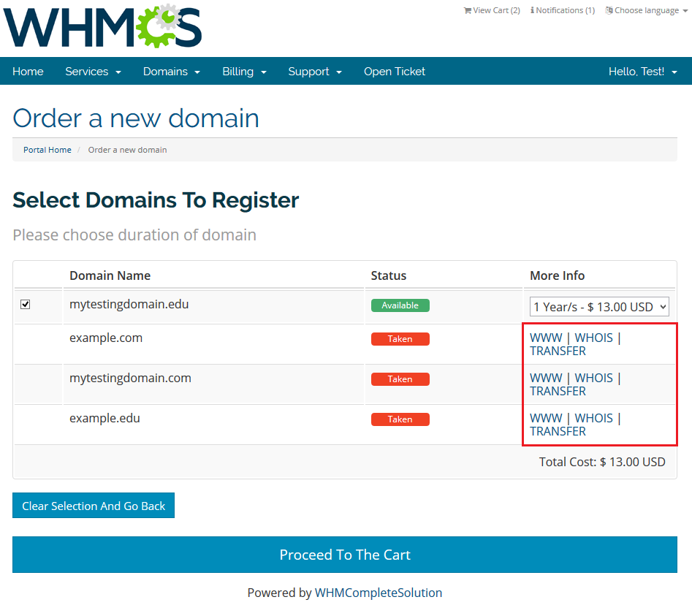Open the Hello, Test! account menu
The height and width of the screenshot is (616, 692).
click(642, 72)
